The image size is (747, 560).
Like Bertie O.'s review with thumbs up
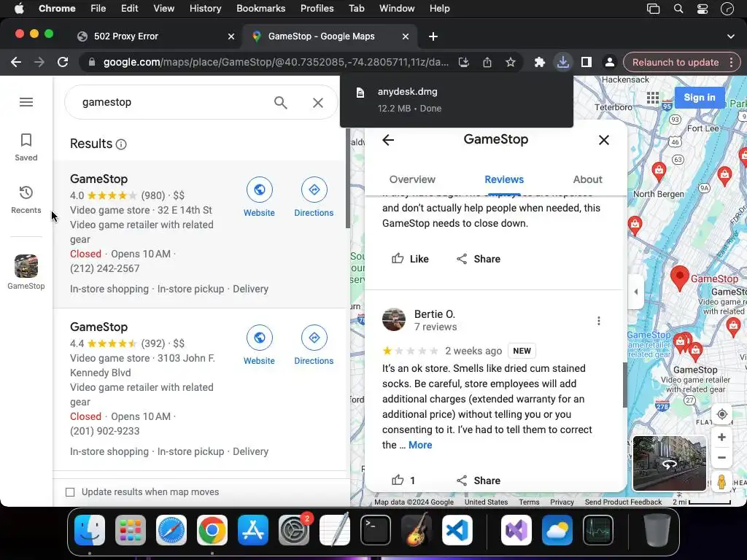tap(403, 481)
